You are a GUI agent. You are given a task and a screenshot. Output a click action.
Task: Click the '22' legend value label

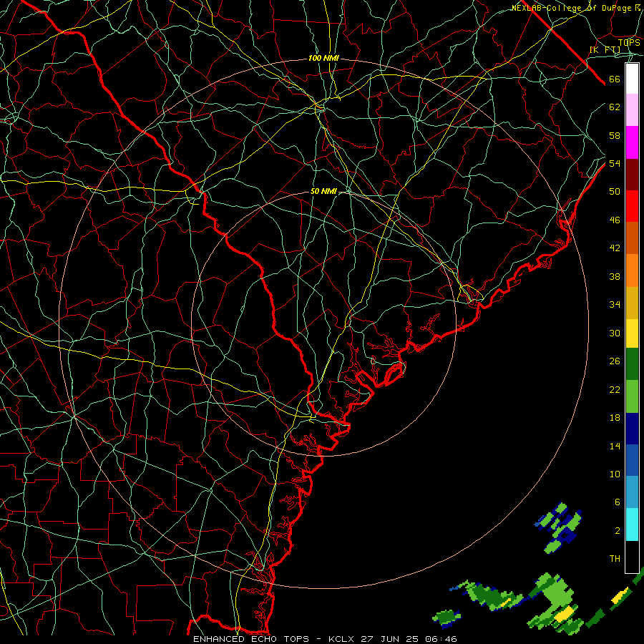point(615,389)
